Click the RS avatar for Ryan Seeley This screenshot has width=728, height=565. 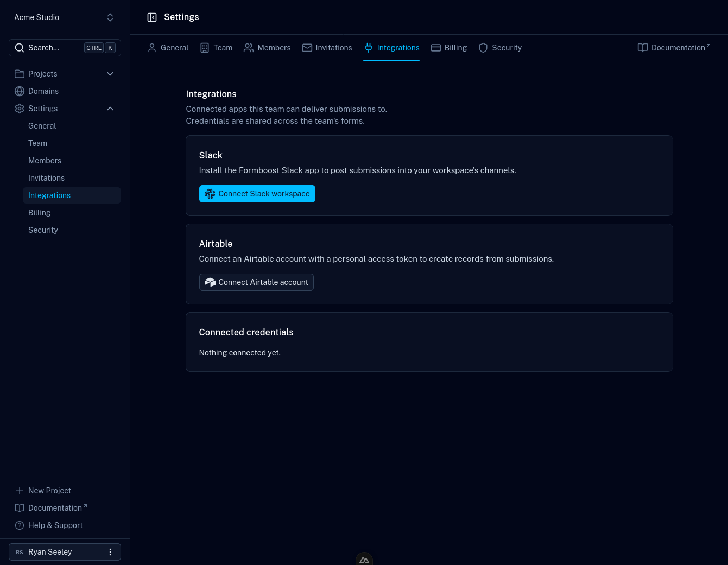click(20, 552)
